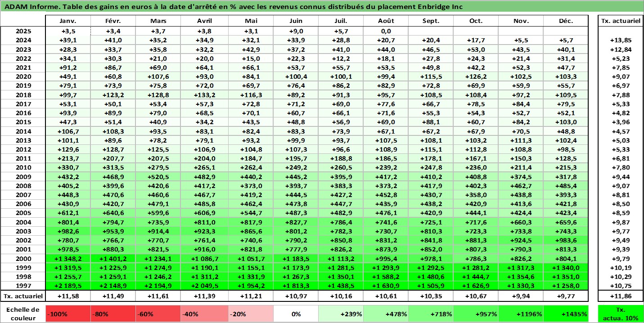Click the -100% red color scale swatch
644x323 pixels.
point(68,314)
